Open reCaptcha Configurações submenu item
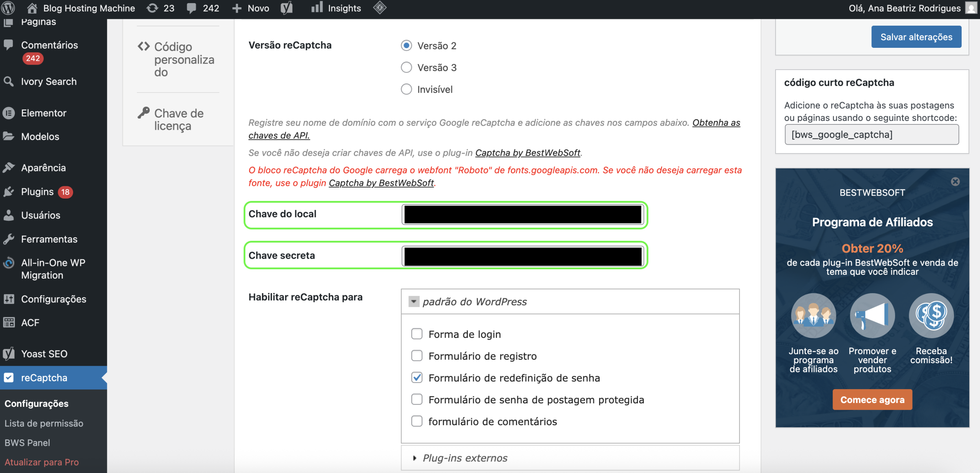The height and width of the screenshot is (473, 980). (x=36, y=403)
